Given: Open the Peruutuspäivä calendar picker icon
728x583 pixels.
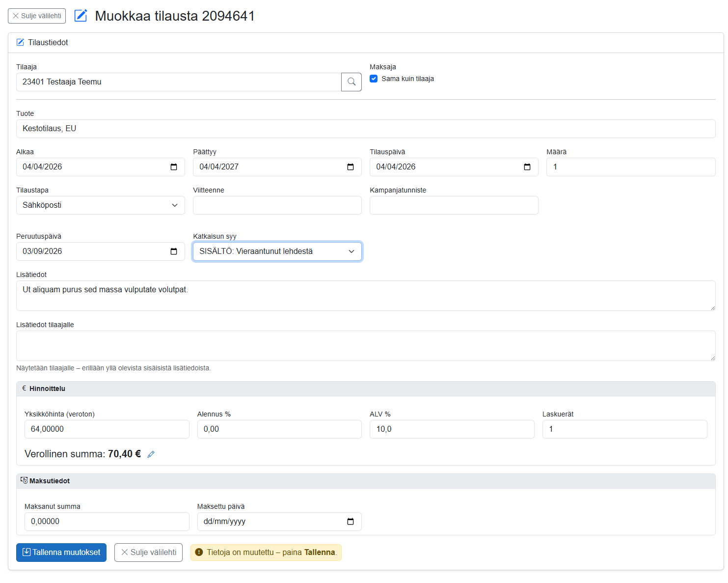Looking at the screenshot, I should tap(174, 251).
